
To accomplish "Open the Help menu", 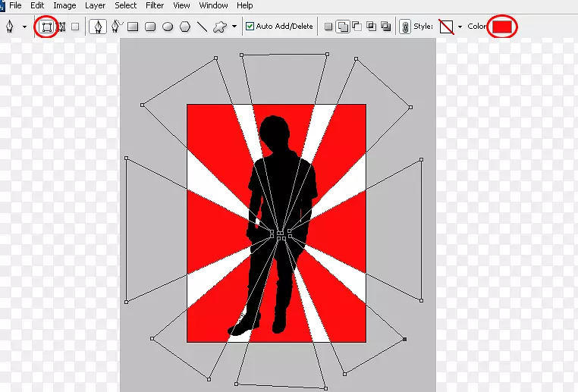I will point(245,5).
